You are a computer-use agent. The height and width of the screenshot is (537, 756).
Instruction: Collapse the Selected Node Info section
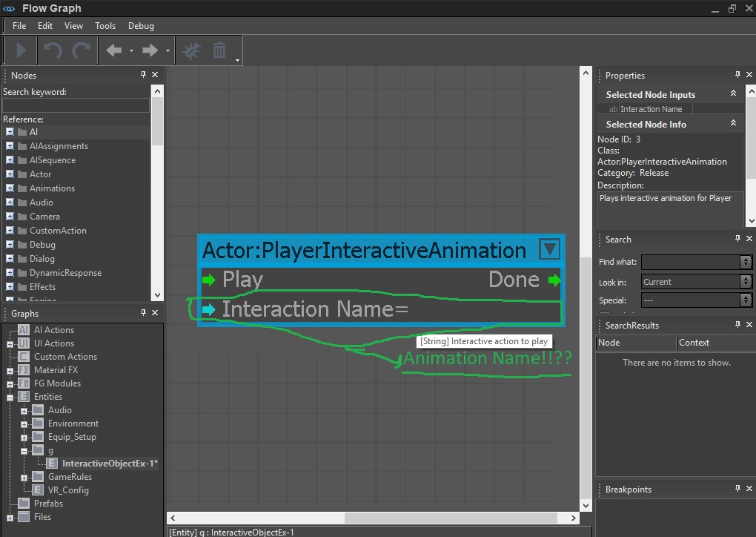733,122
